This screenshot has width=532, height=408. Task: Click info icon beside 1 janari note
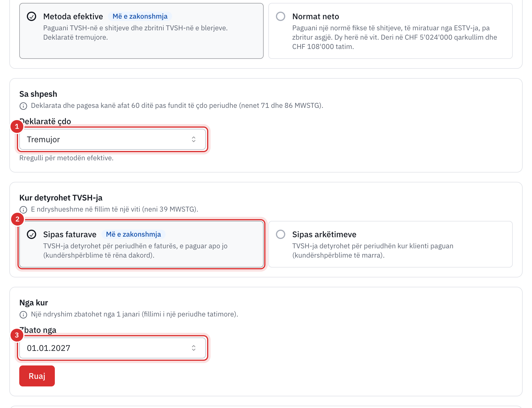(x=23, y=314)
